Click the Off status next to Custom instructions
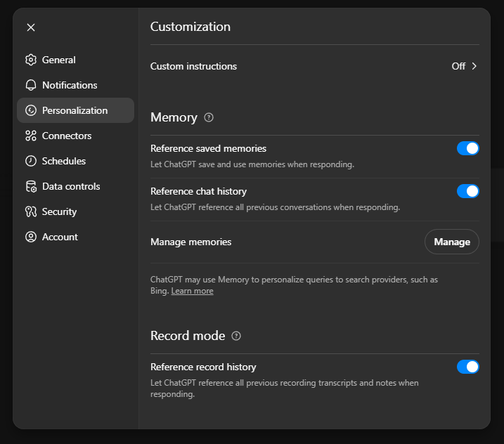 click(458, 66)
